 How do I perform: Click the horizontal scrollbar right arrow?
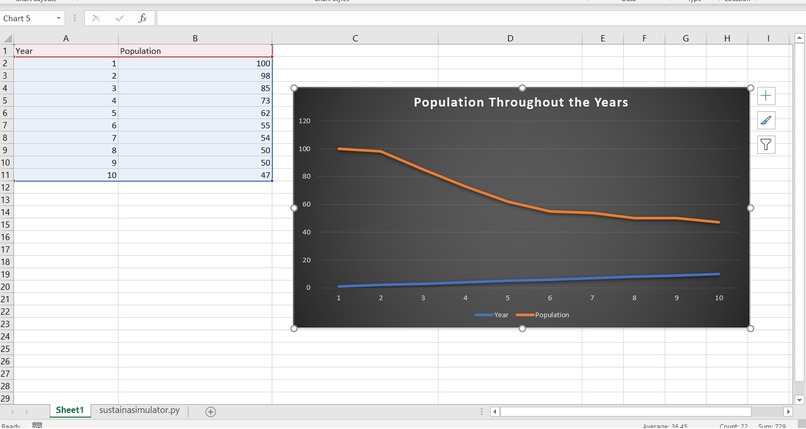[788, 412]
